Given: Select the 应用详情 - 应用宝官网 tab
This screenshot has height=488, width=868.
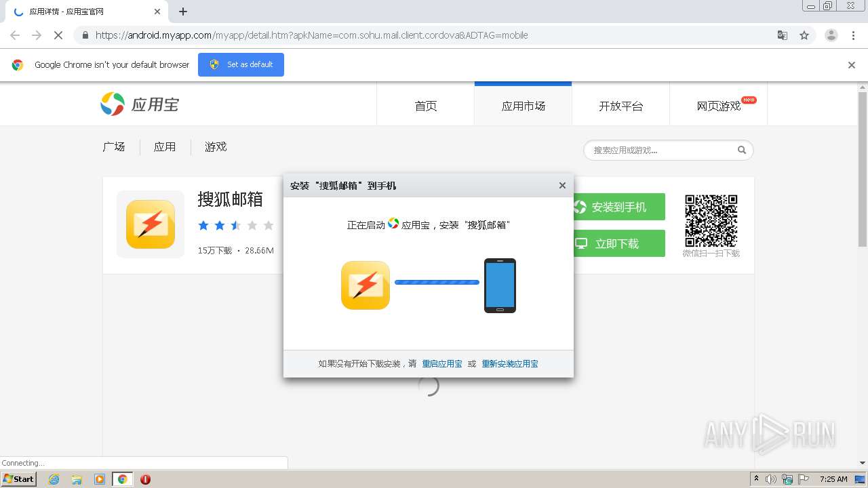Looking at the screenshot, I should pos(87,12).
